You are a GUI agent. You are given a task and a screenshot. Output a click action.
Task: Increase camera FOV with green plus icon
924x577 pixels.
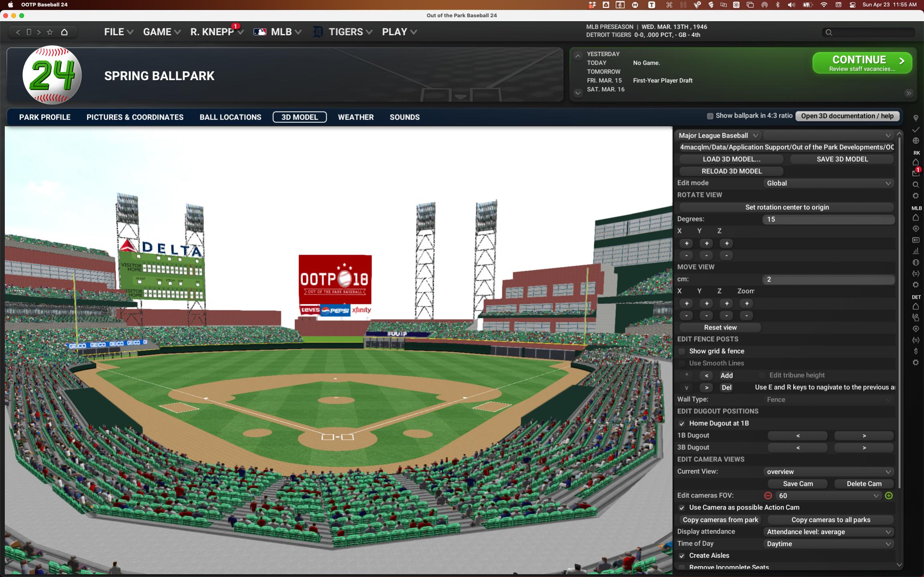(889, 496)
